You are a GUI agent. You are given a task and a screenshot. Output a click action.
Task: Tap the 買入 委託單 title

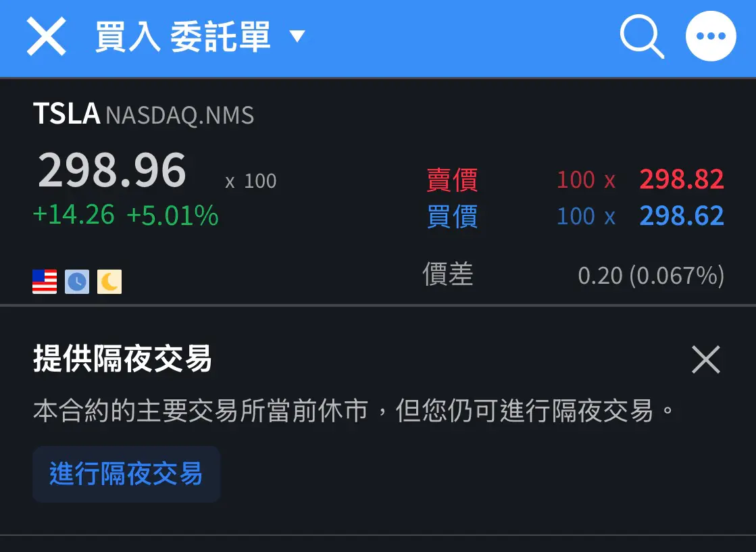point(182,36)
